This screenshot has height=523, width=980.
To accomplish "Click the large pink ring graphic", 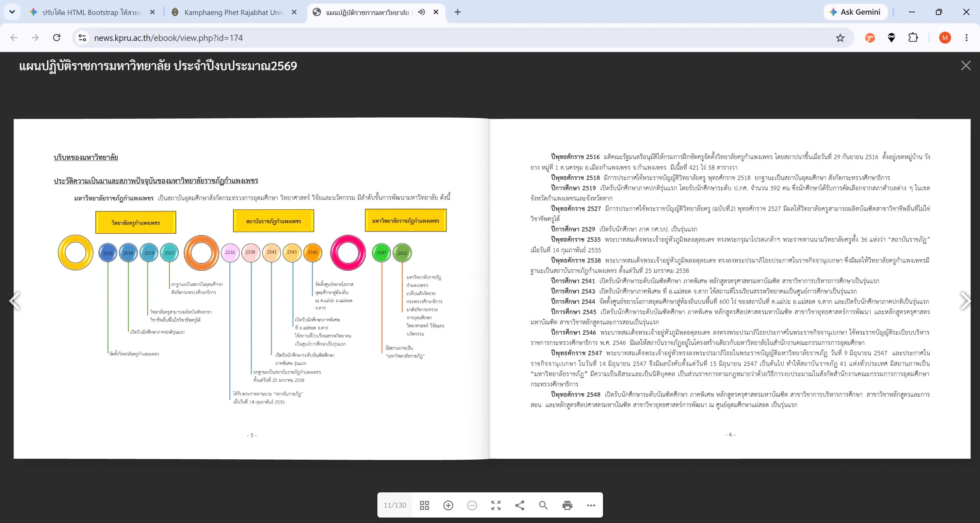I will pyautogui.click(x=348, y=253).
